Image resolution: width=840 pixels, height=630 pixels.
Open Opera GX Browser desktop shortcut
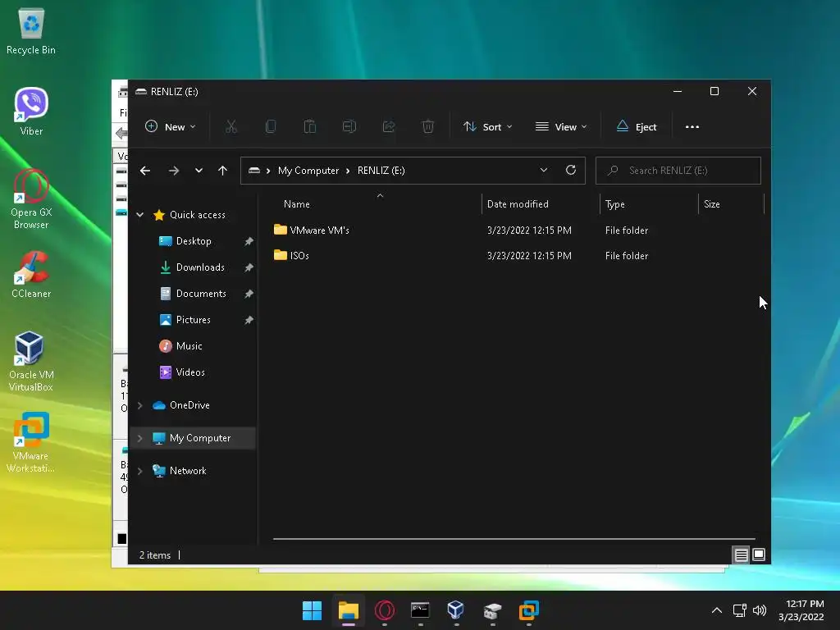point(31,199)
